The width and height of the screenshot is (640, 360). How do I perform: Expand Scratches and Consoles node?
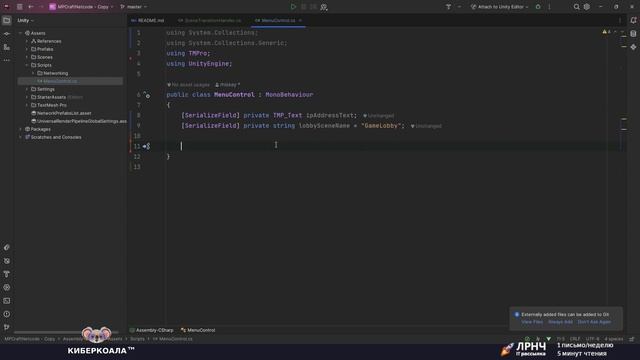coord(20,137)
